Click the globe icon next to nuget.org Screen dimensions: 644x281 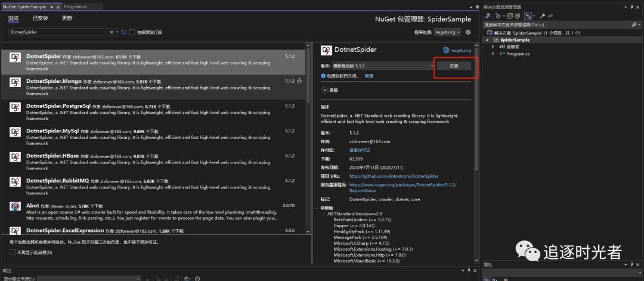446,50
